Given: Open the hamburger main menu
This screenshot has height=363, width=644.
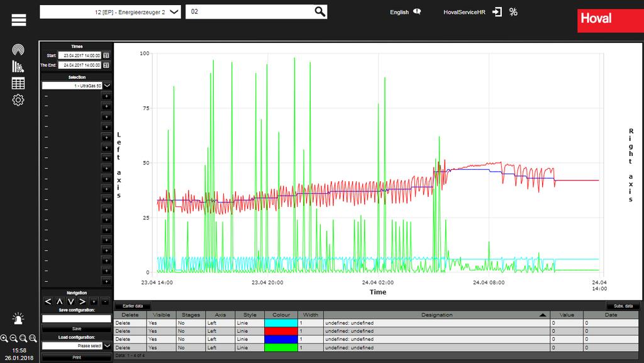Looking at the screenshot, I should click(19, 20).
